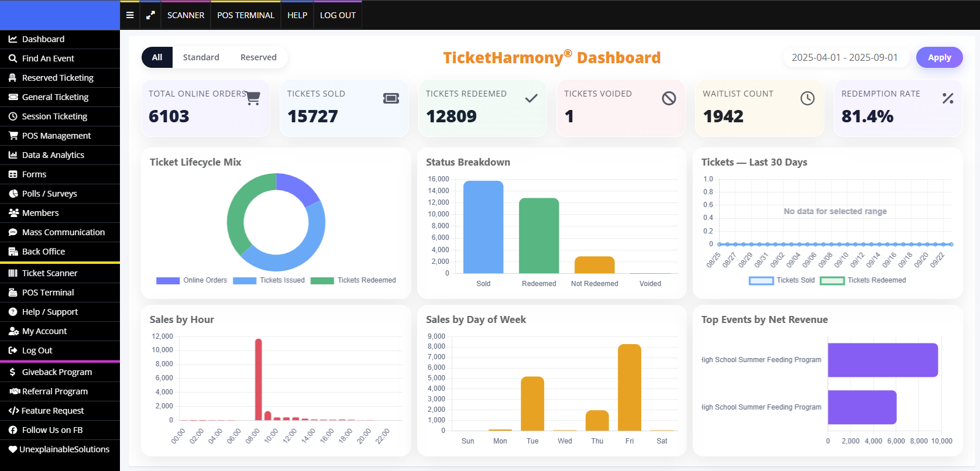Open SCANNER from the top bar
980x471 pixels.
tap(185, 15)
